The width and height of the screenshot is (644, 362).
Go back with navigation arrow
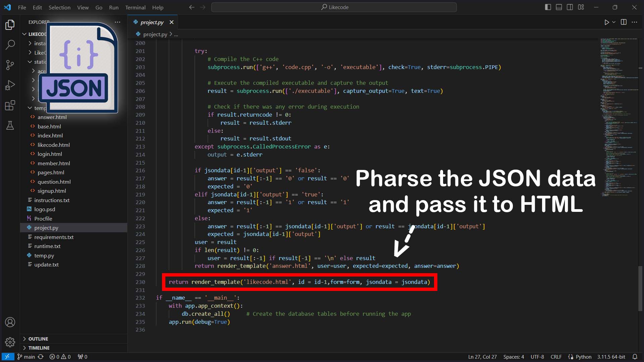tap(192, 7)
